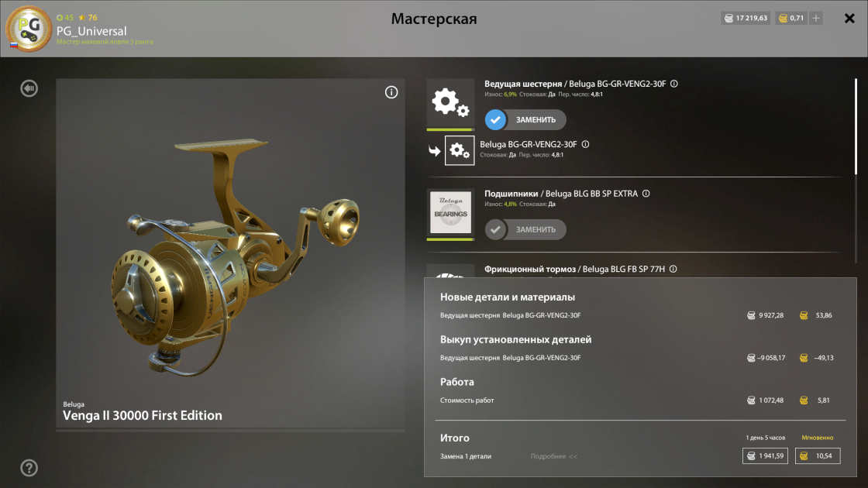Toggle ЗАМЕНИТЬ for Ведущая шестерня

(525, 119)
